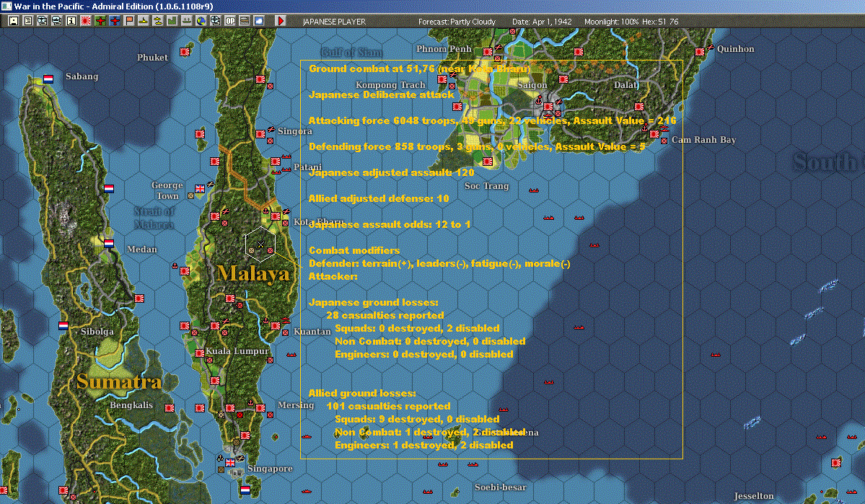This screenshot has height=504, width=865.
Task: Click the 'Medan' city label
Action: tap(142, 249)
